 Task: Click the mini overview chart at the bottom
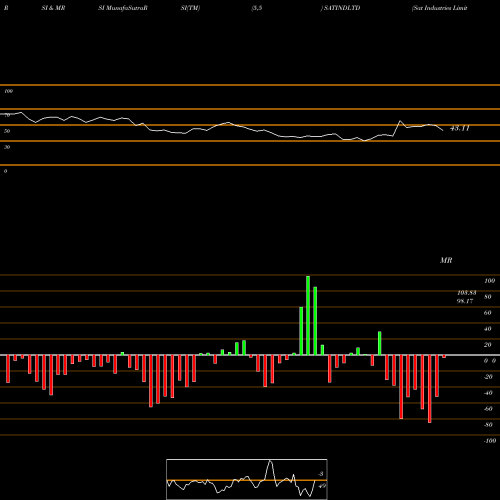click(x=247, y=479)
